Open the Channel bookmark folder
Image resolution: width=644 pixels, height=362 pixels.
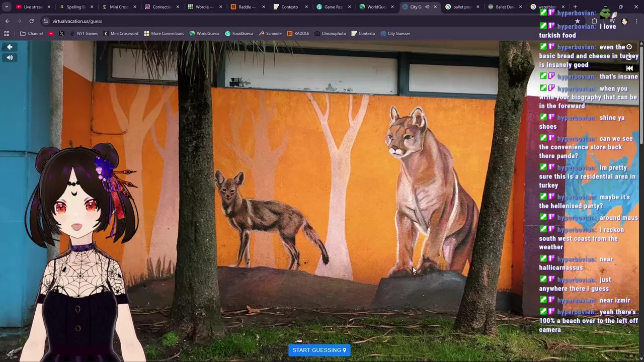[31, 34]
